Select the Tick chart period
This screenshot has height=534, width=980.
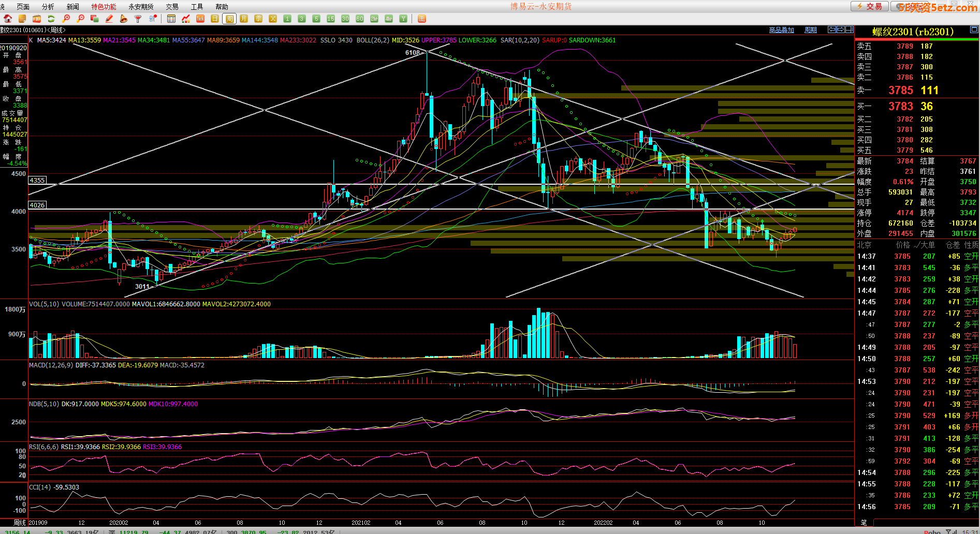coord(200,19)
